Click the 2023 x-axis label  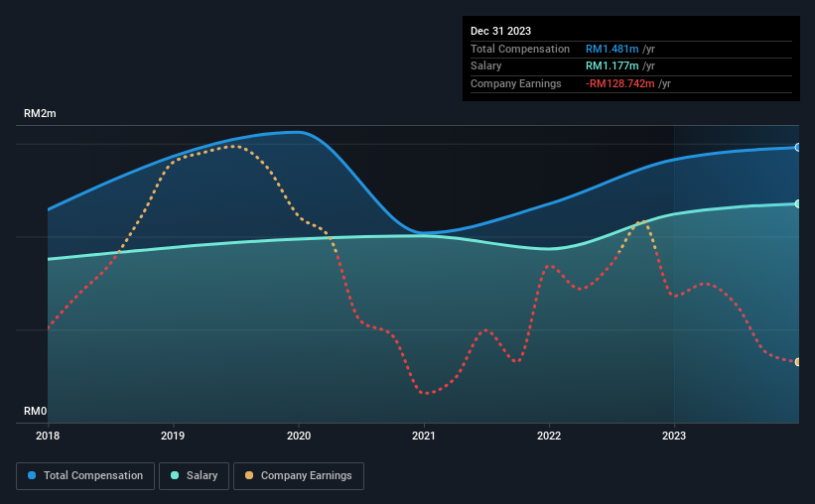pyautogui.click(x=674, y=436)
